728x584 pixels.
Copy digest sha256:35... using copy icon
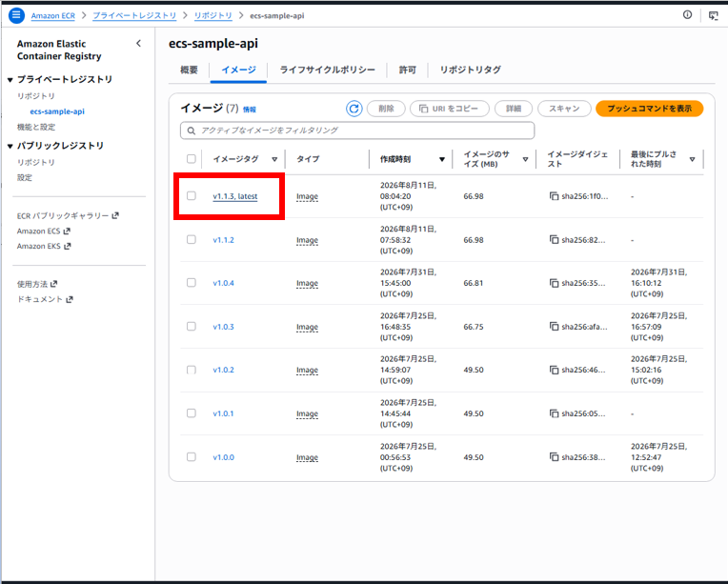click(554, 283)
